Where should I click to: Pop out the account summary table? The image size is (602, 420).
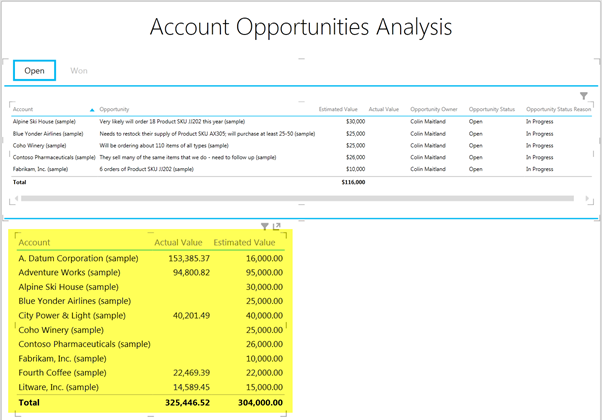(277, 227)
